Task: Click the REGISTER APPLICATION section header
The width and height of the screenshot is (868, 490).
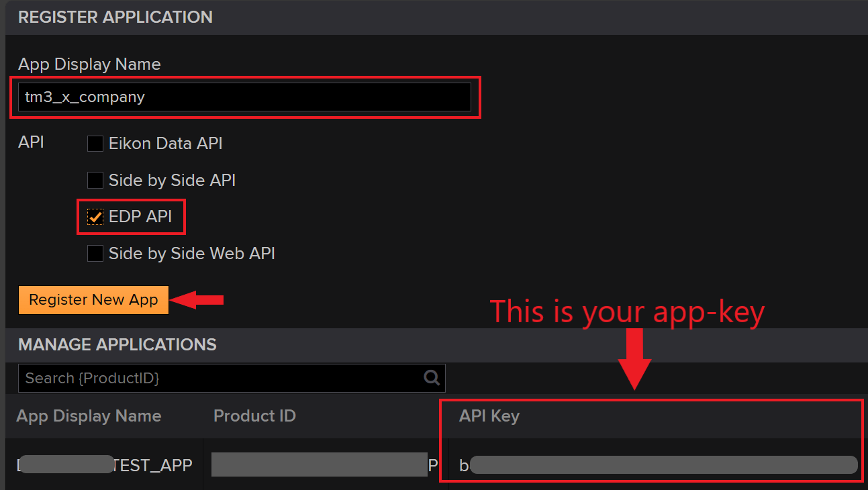Action: tap(115, 17)
